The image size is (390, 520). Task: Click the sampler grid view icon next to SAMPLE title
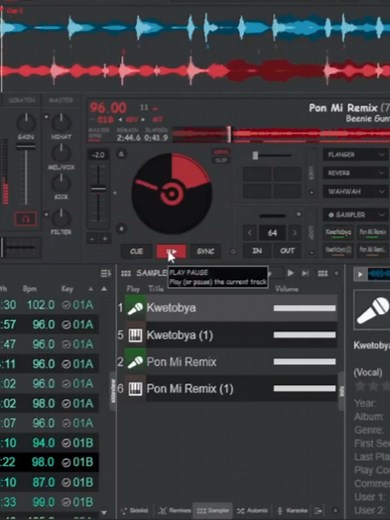pyautogui.click(x=126, y=274)
